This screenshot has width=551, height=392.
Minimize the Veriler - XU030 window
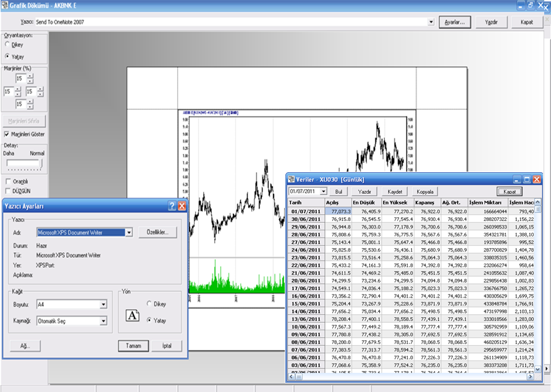[517, 180]
